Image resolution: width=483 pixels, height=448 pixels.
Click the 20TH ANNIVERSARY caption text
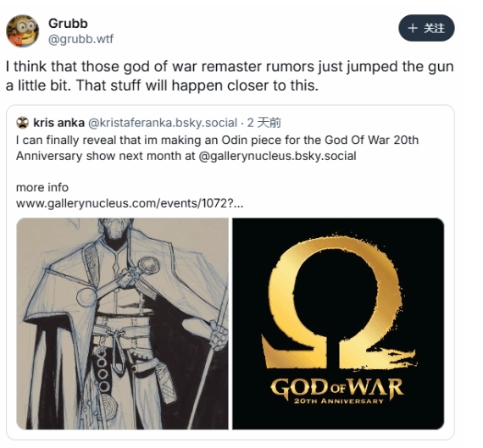[x=339, y=401]
